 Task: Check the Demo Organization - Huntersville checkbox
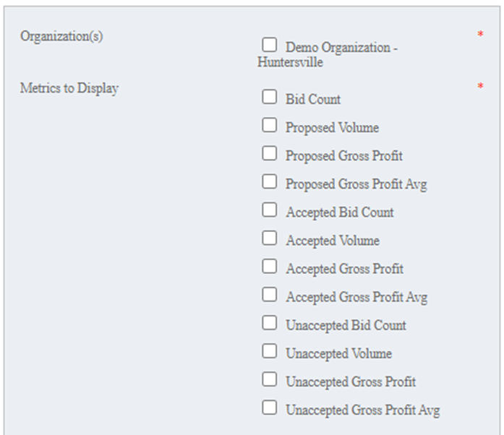coord(269,45)
